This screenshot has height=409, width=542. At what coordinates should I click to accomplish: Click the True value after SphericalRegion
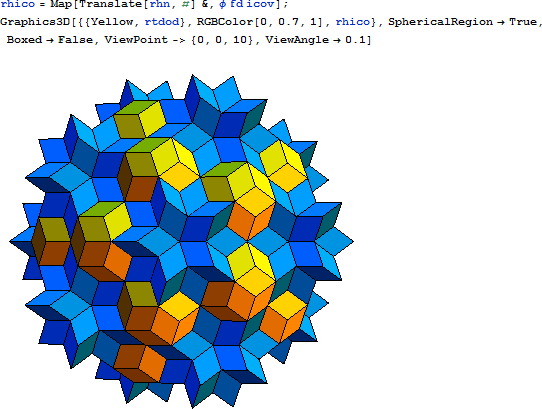523,22
